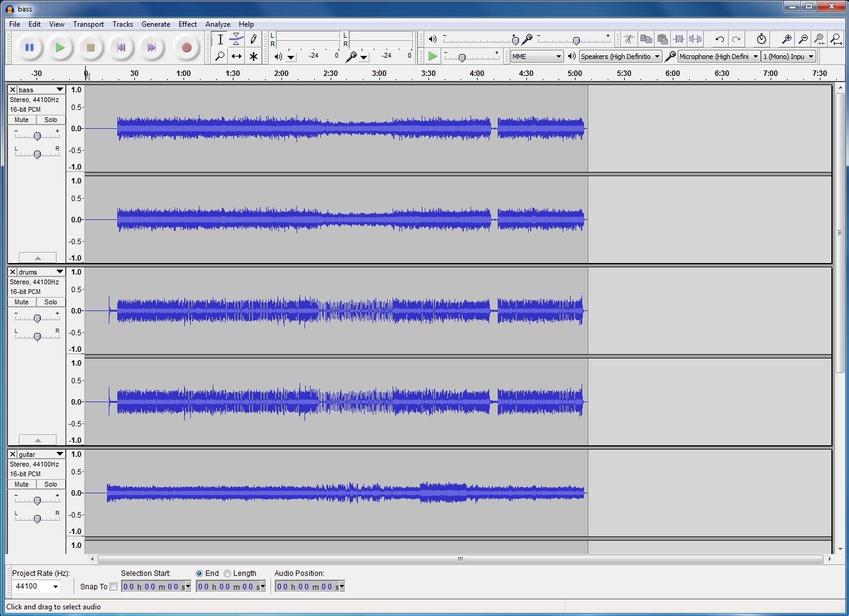Select the Length radio button
849x616 pixels.
tap(227, 573)
